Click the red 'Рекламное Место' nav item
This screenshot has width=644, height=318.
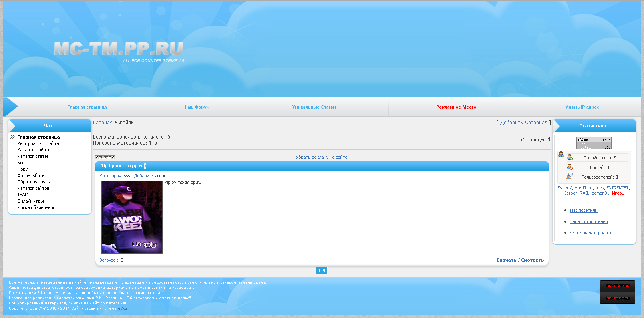(456, 107)
